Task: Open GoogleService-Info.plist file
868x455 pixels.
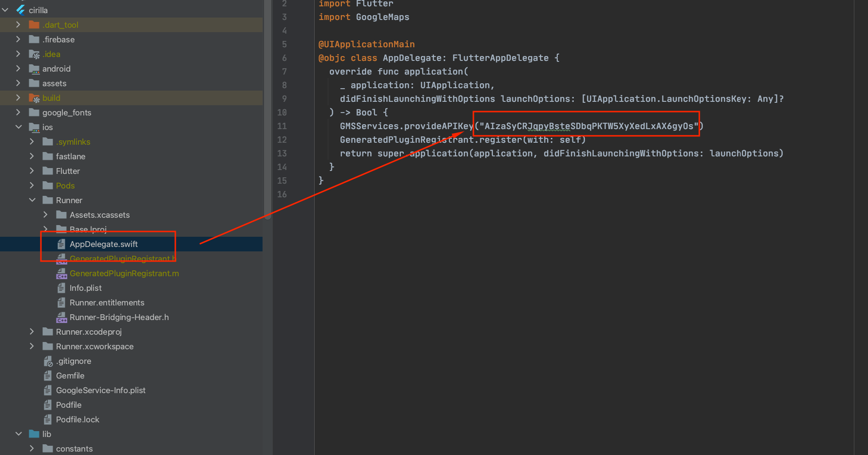Action: [x=100, y=390]
